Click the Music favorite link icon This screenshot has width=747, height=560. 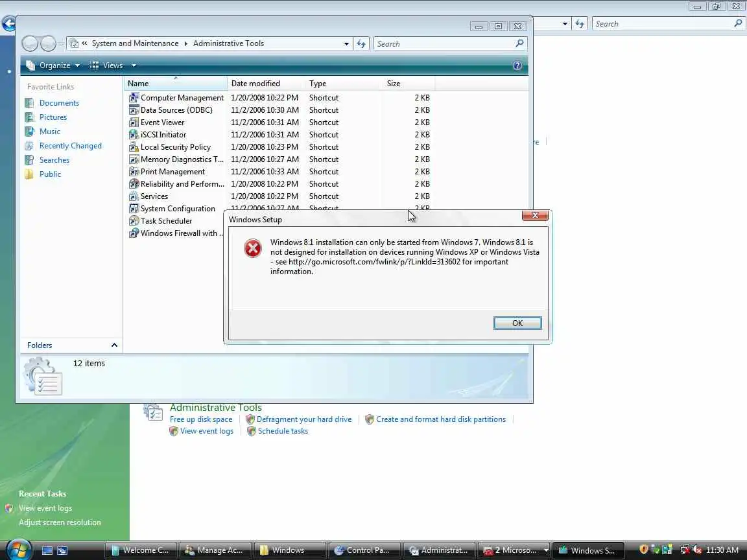coord(30,132)
